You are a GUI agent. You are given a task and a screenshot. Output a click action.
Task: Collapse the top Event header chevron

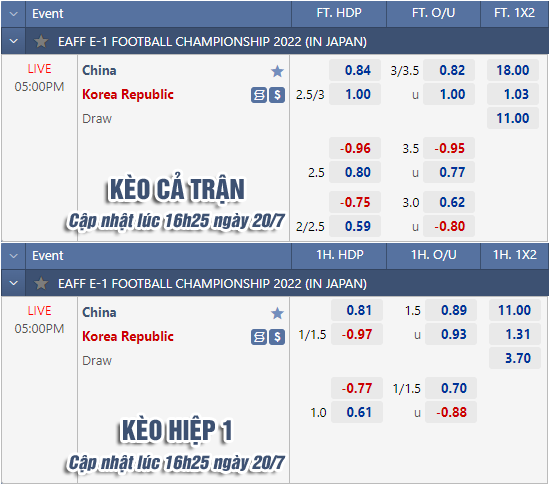click(x=14, y=14)
